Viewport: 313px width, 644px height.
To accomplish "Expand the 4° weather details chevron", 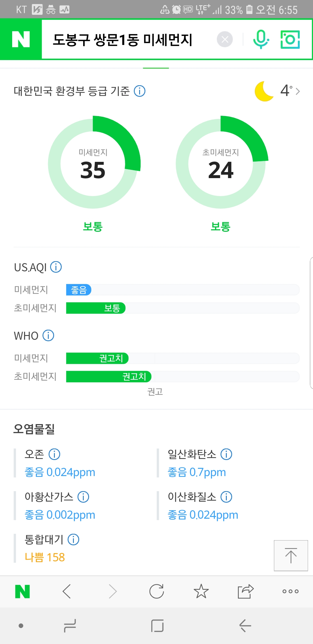I will point(297,91).
